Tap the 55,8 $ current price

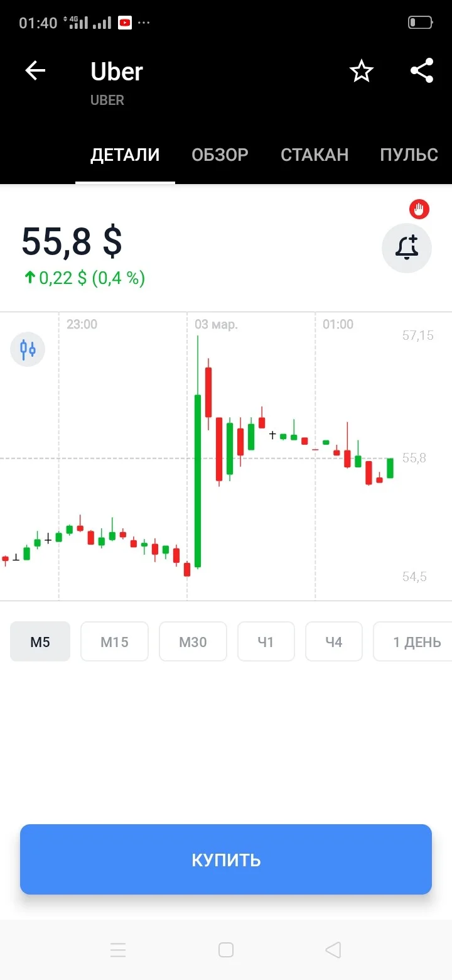pos(72,242)
